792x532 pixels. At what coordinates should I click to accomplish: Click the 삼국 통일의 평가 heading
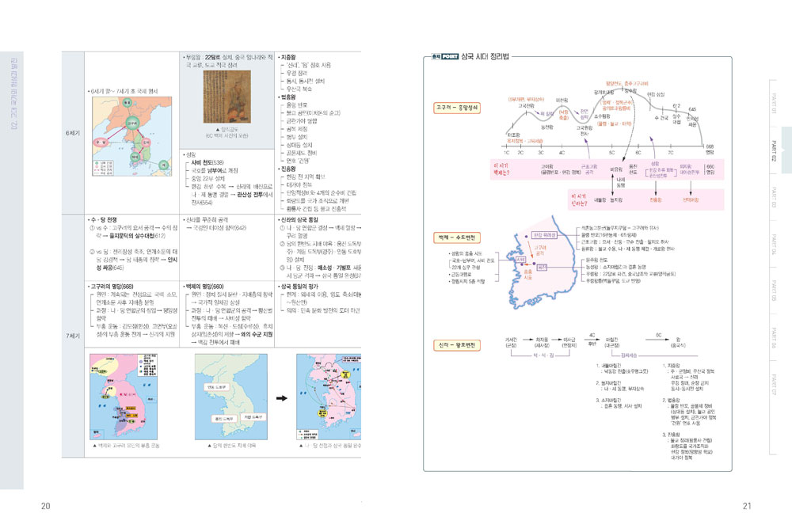(299, 287)
